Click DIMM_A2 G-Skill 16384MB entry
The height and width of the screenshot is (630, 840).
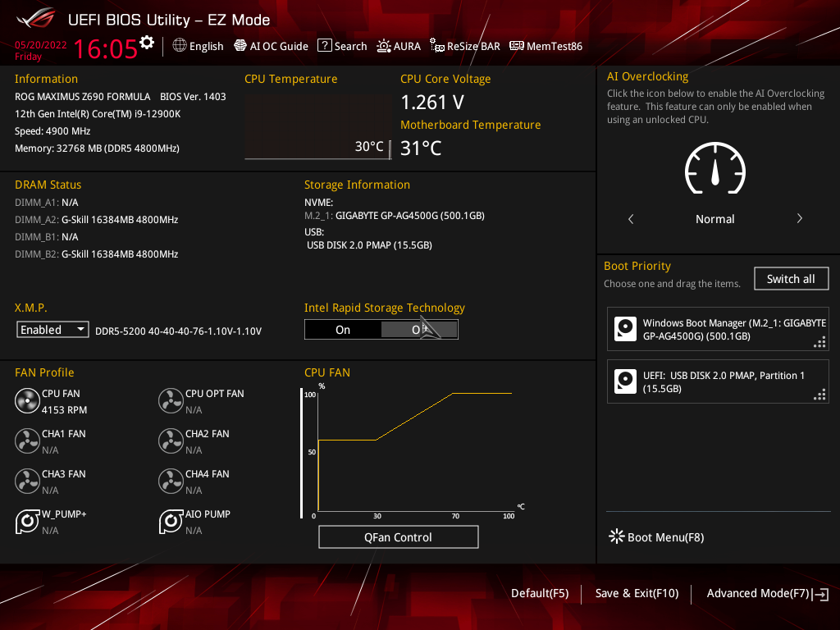(97, 220)
